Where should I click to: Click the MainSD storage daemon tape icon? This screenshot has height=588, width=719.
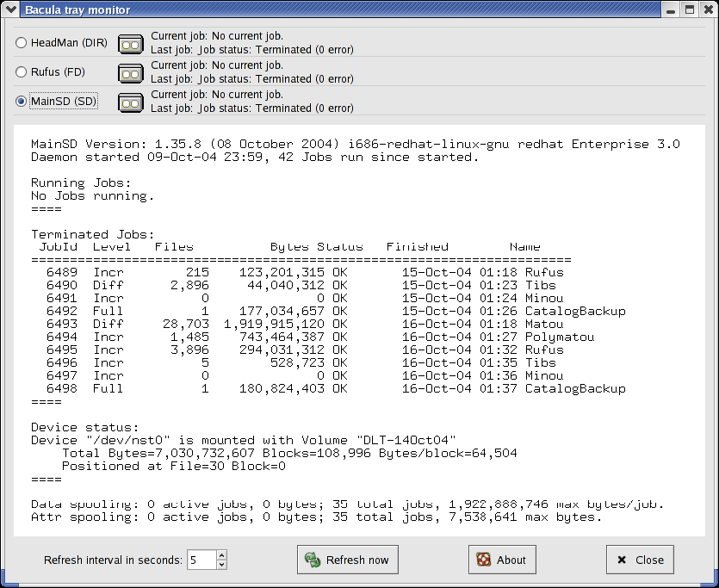[x=130, y=102]
